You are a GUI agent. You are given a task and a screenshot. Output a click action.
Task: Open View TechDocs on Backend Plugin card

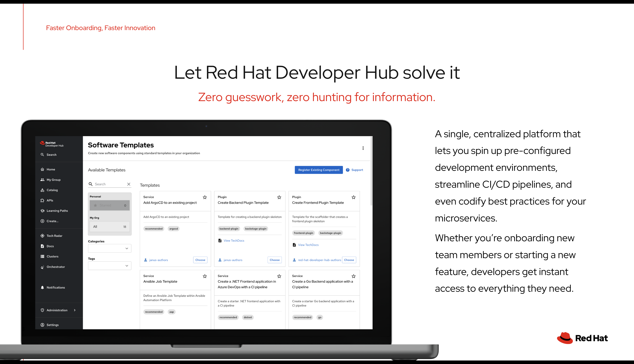point(234,241)
